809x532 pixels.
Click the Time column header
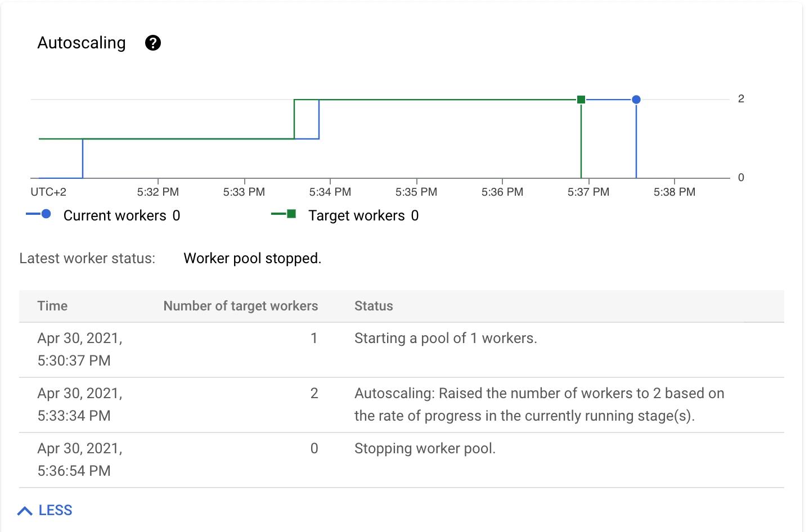(52, 306)
